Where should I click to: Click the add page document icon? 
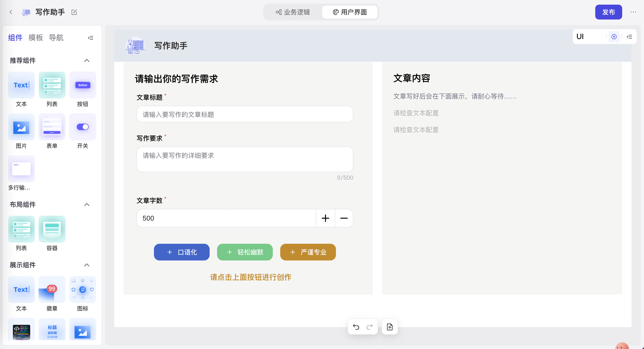390,327
